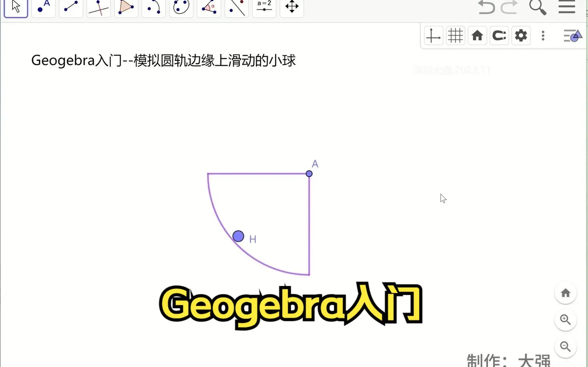Screen dimensions: 588x367
Task: Redo the last undone action
Action: (x=509, y=7)
